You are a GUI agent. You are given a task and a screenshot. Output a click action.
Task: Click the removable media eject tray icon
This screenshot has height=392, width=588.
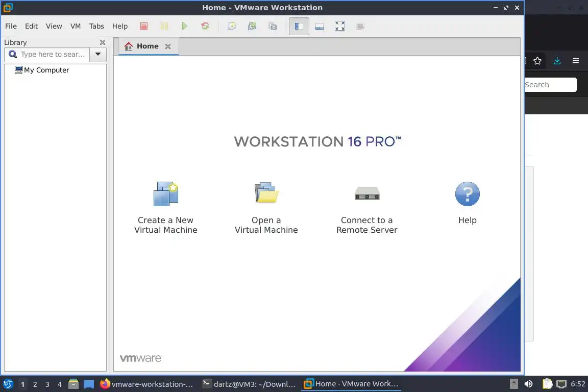point(514,384)
